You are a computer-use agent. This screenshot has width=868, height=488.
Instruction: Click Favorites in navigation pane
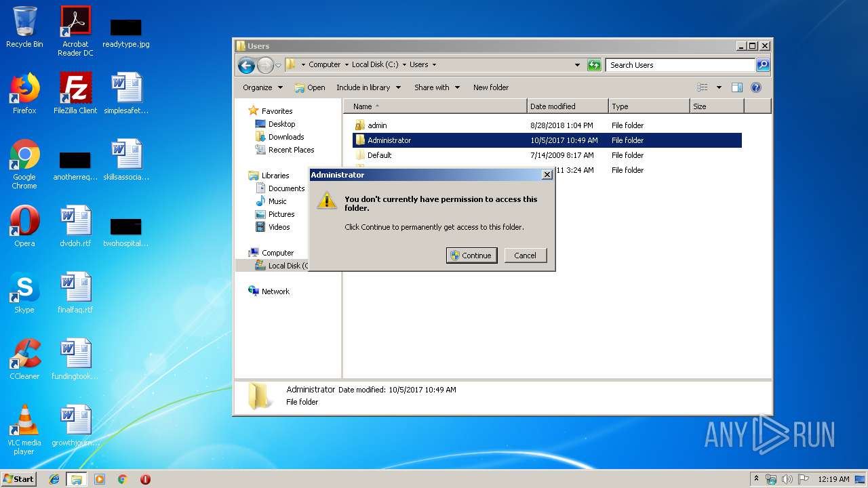(277, 111)
